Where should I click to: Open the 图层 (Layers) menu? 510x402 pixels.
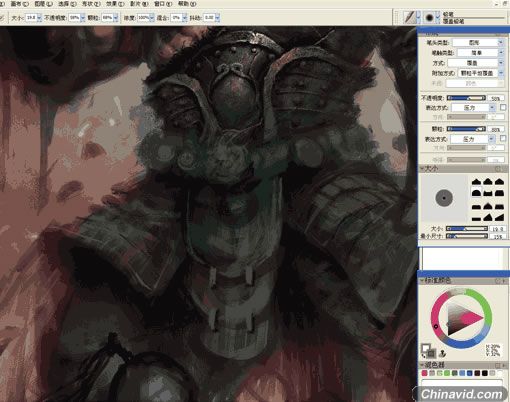(44, 4)
